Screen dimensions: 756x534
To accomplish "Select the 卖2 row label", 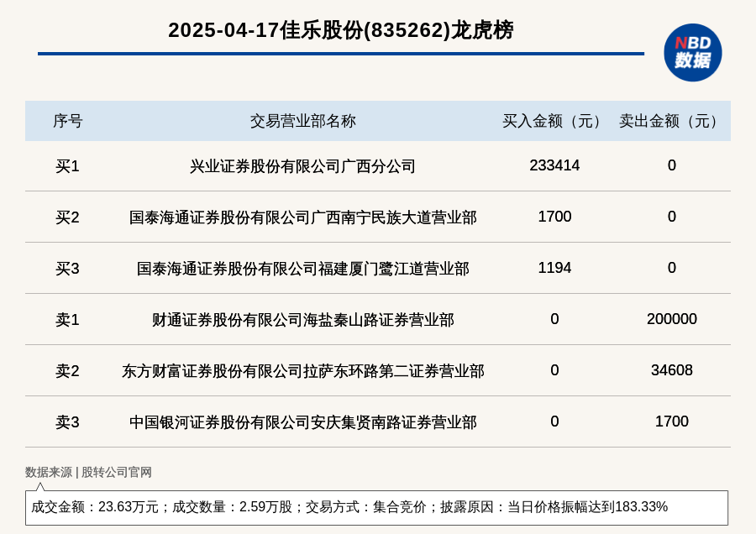I will tap(67, 370).
